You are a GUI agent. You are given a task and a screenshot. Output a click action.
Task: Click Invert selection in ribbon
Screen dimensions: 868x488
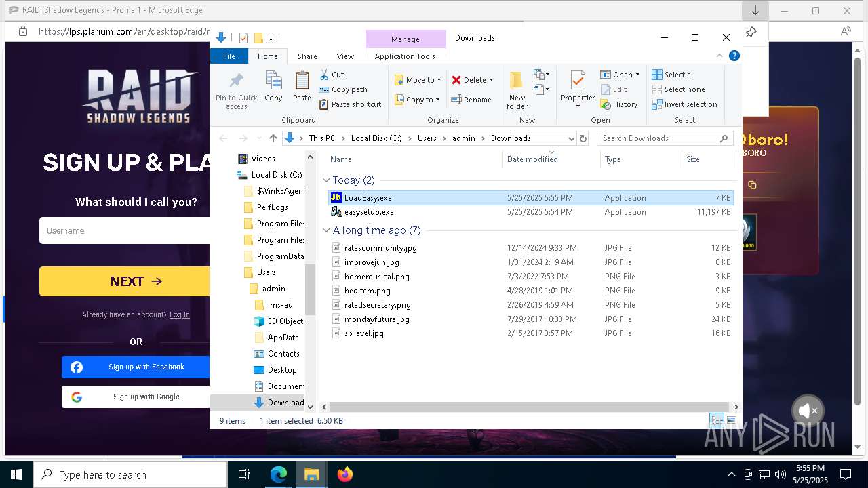(684, 104)
